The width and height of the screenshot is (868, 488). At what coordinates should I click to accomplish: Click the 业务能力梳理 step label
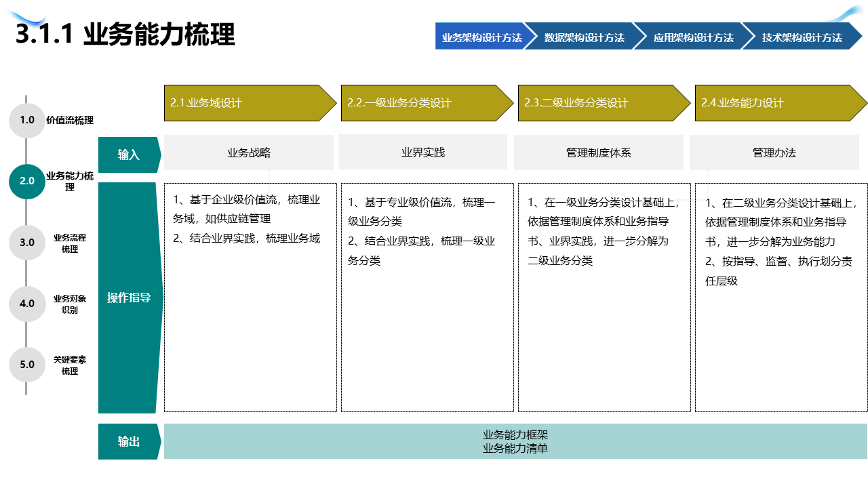[x=70, y=181]
